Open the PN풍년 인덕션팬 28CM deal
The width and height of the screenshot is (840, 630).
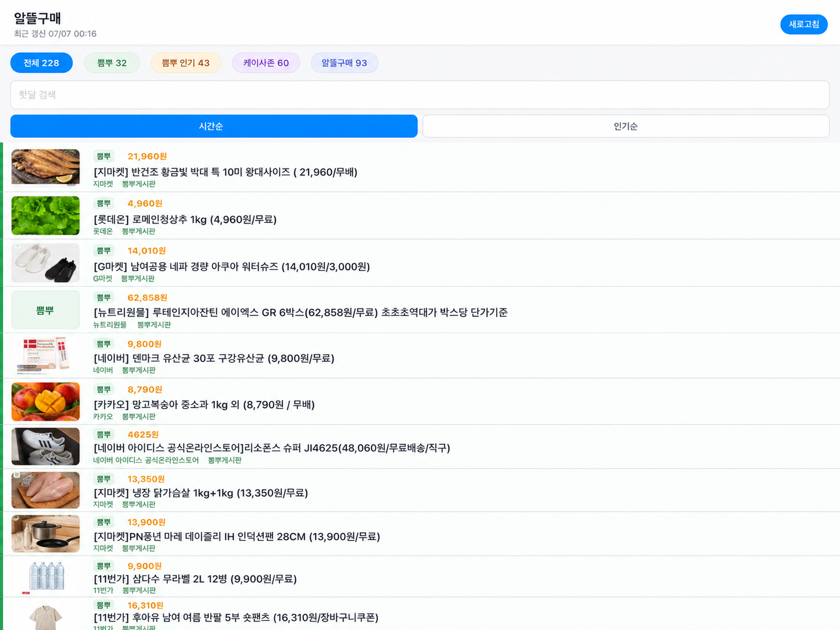click(x=236, y=536)
